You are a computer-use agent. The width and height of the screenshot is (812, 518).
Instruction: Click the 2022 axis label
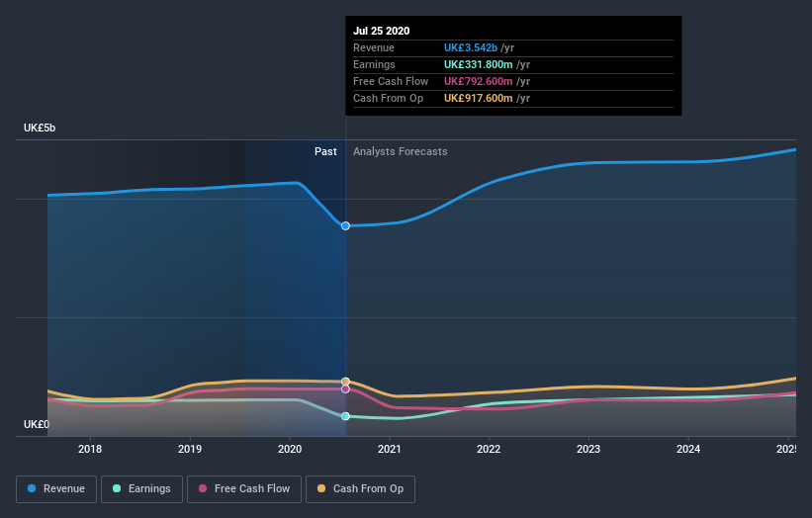(x=489, y=449)
